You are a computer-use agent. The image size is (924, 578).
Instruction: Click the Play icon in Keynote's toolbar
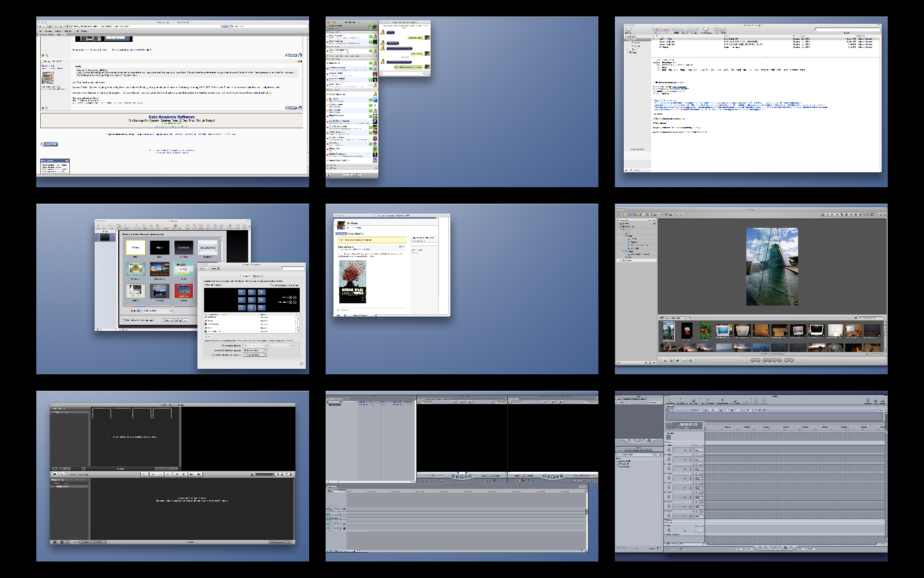pos(104,226)
